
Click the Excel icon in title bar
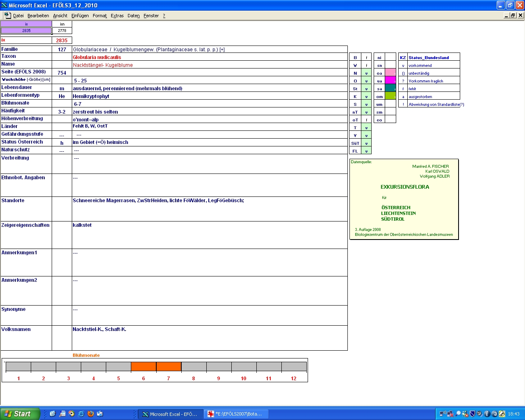[x=4, y=5]
